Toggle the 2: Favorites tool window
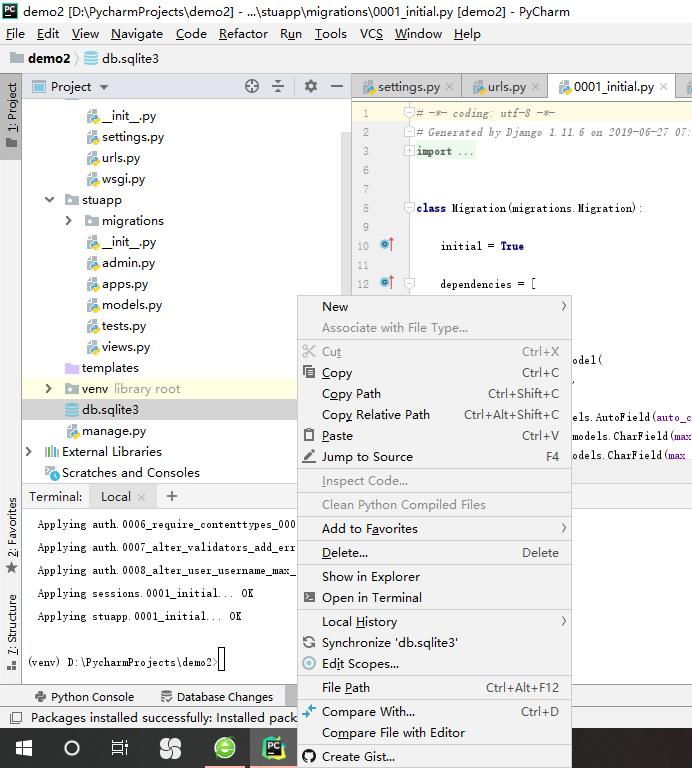The height and width of the screenshot is (768, 692). coord(12,535)
